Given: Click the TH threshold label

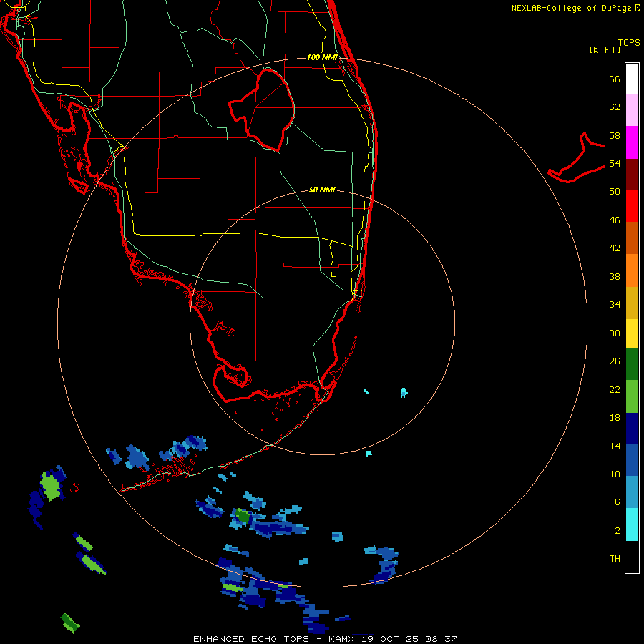Looking at the screenshot, I should tap(615, 558).
